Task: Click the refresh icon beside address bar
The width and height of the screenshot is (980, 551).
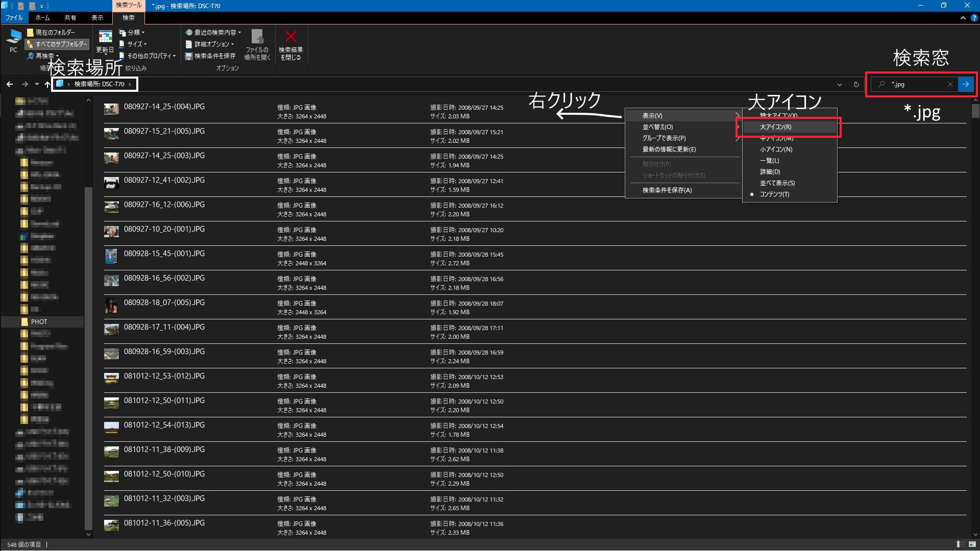Action: [856, 85]
